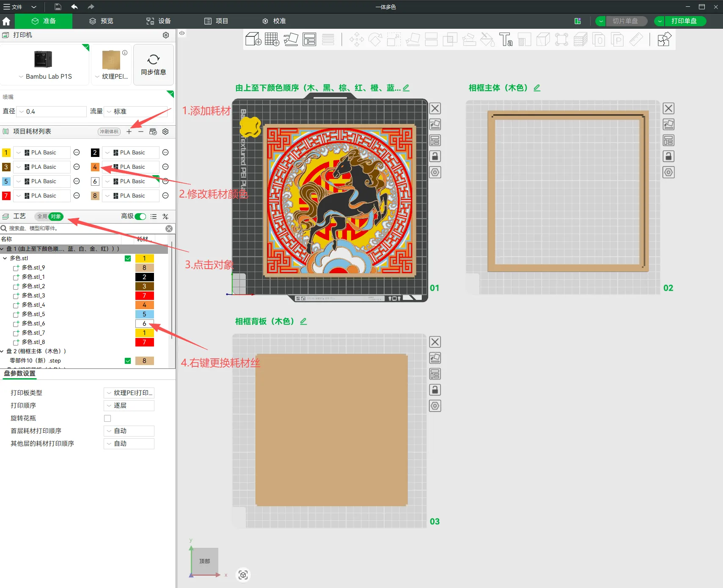This screenshot has width=723, height=588.
Task: Uncheck the 零部件10 (新) .step checkbox
Action: pyautogui.click(x=128, y=361)
